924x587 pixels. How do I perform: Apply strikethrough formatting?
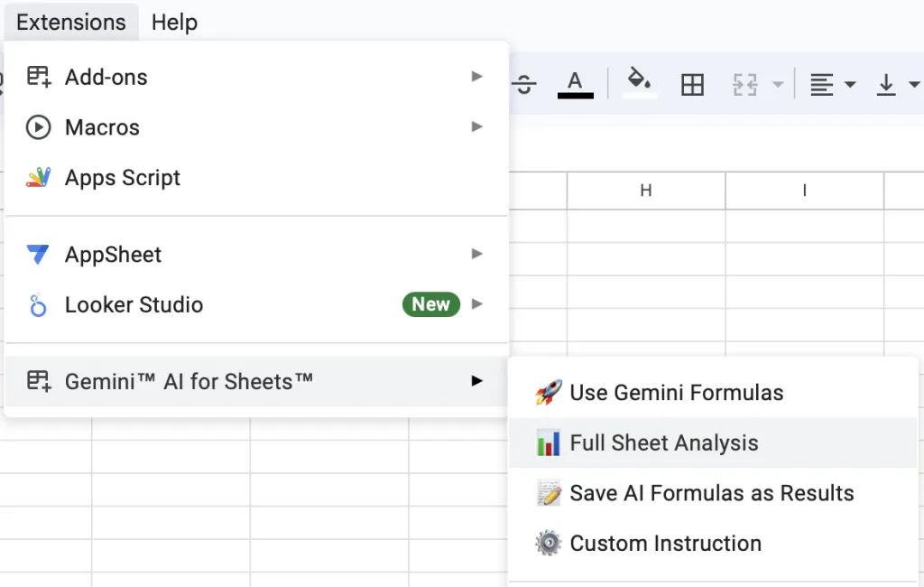tap(524, 84)
